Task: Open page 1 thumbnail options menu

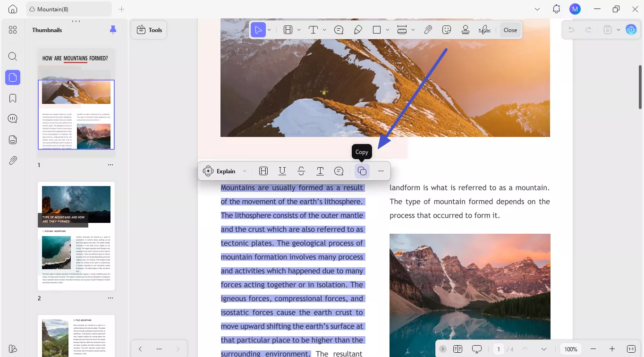Action: click(x=110, y=165)
